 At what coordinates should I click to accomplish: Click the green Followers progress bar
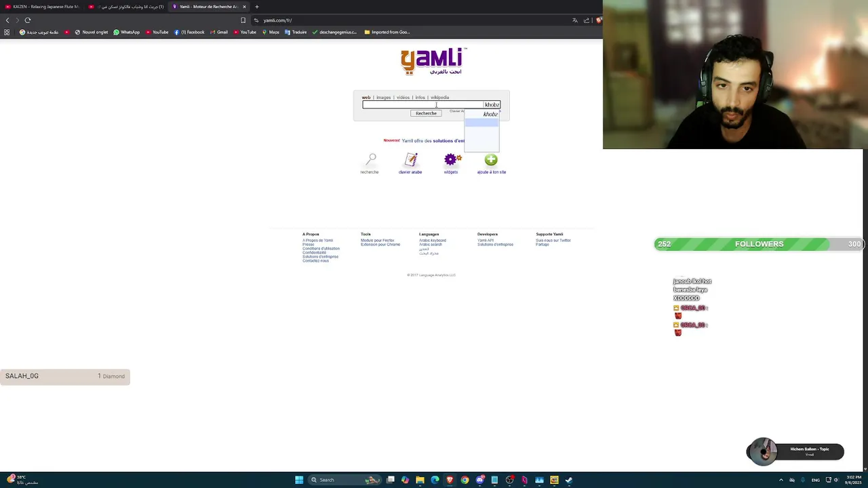pyautogui.click(x=759, y=244)
